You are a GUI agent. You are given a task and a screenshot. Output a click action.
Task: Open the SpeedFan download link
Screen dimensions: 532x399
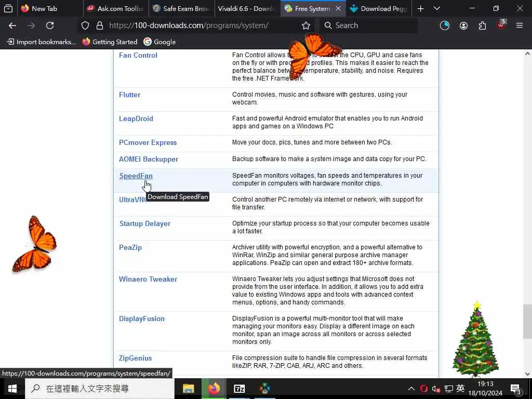point(136,176)
